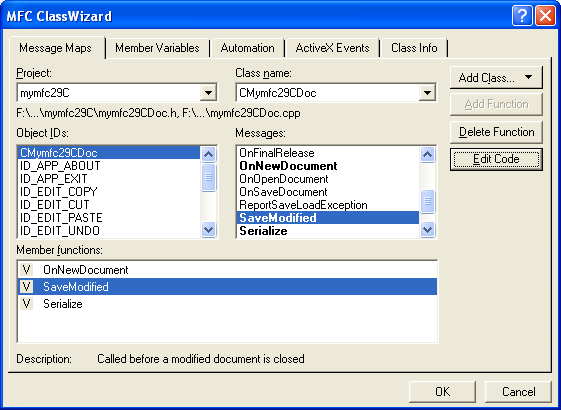This screenshot has width=561, height=410.
Task: Click Messages list scrollbar down arrow
Action: pyautogui.click(x=427, y=229)
